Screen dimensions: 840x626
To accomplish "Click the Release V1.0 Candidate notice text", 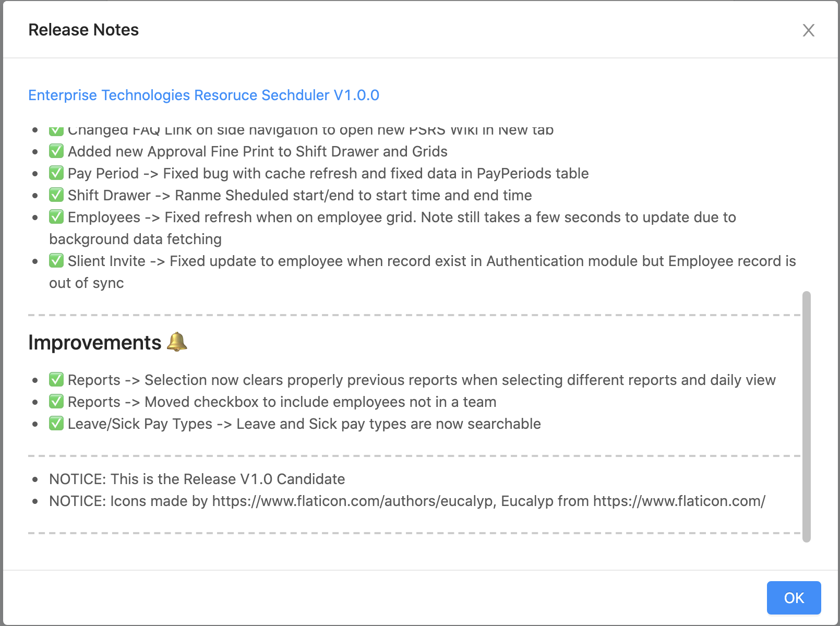I will (x=197, y=479).
